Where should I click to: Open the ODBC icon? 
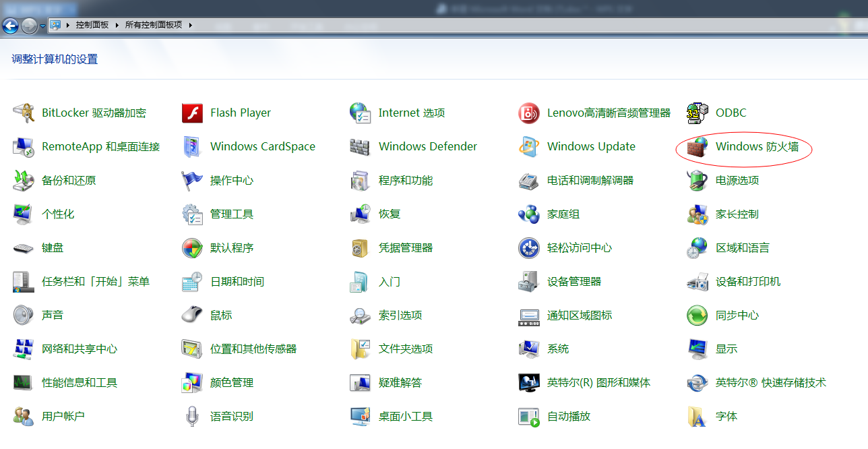pyautogui.click(x=697, y=113)
